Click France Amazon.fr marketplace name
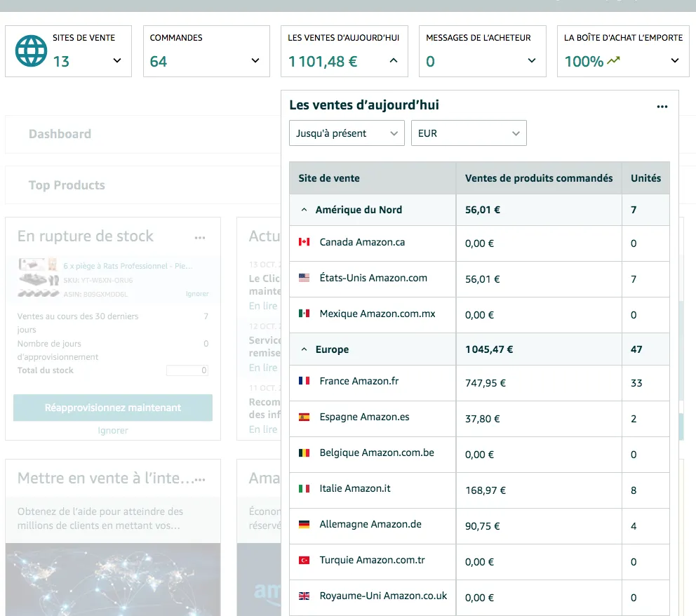Image resolution: width=696 pixels, height=616 pixels. click(x=359, y=381)
